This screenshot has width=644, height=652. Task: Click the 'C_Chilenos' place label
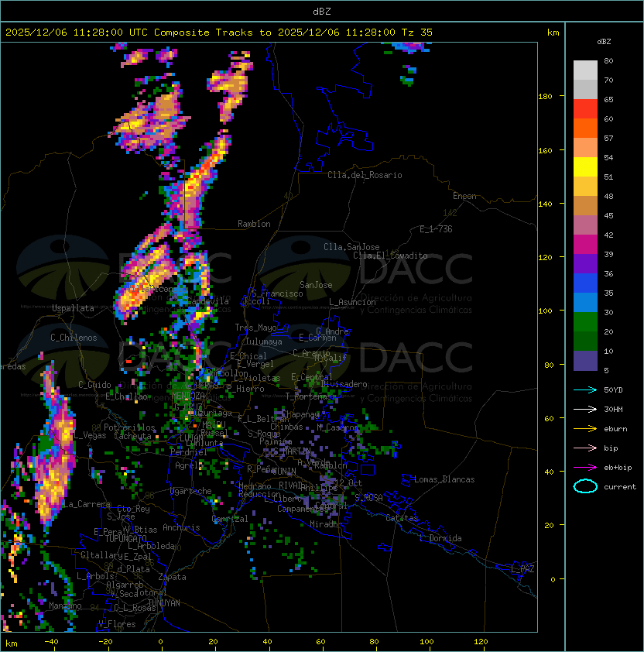[74, 338]
